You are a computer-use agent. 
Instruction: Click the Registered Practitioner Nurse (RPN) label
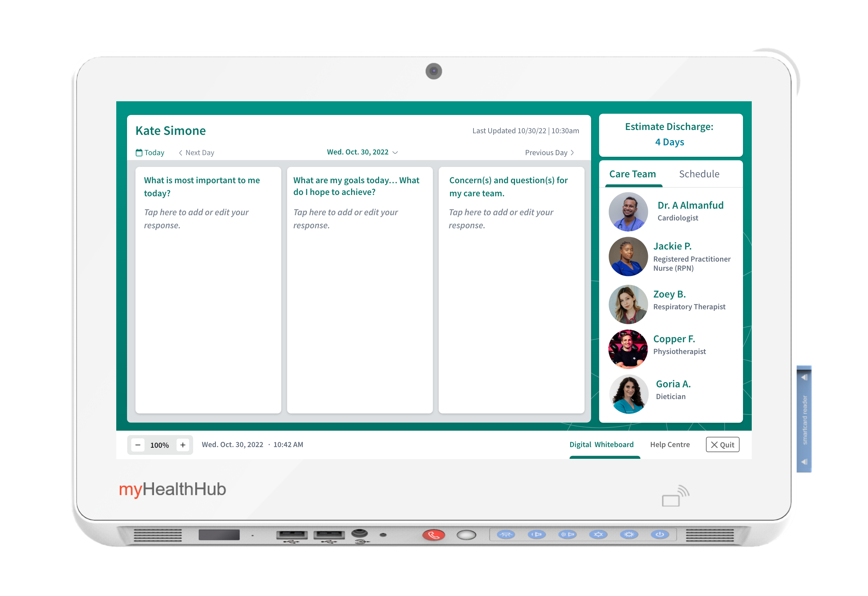point(692,263)
